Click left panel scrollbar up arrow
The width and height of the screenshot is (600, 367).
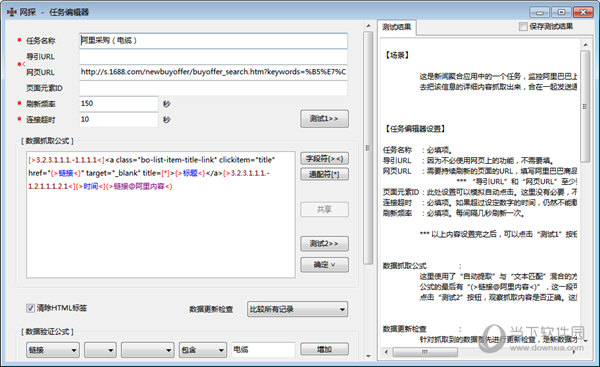[x=368, y=26]
